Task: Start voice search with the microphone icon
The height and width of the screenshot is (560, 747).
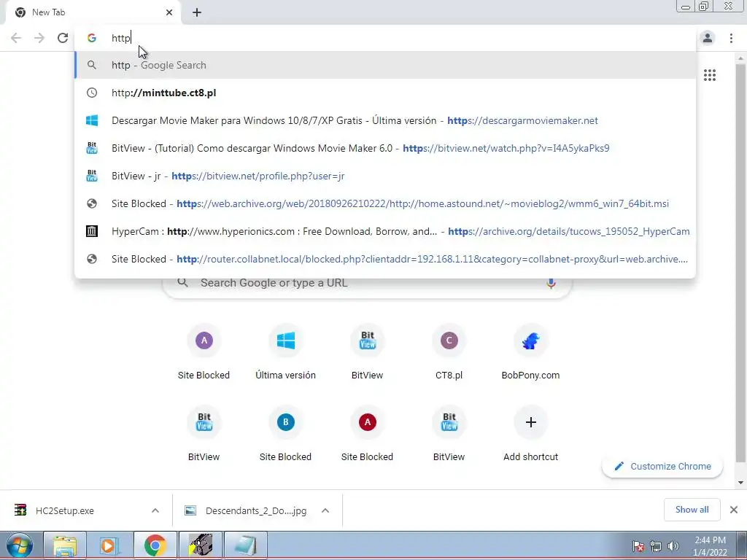Action: pyautogui.click(x=551, y=284)
